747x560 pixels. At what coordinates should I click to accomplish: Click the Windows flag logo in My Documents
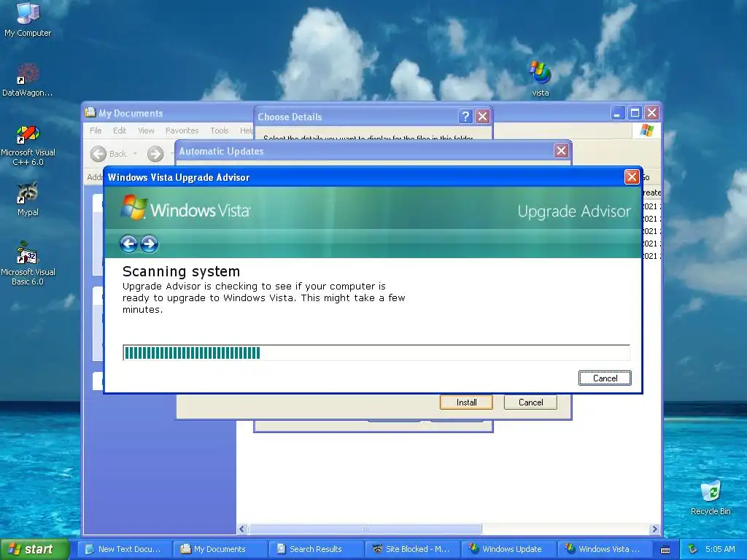646,131
